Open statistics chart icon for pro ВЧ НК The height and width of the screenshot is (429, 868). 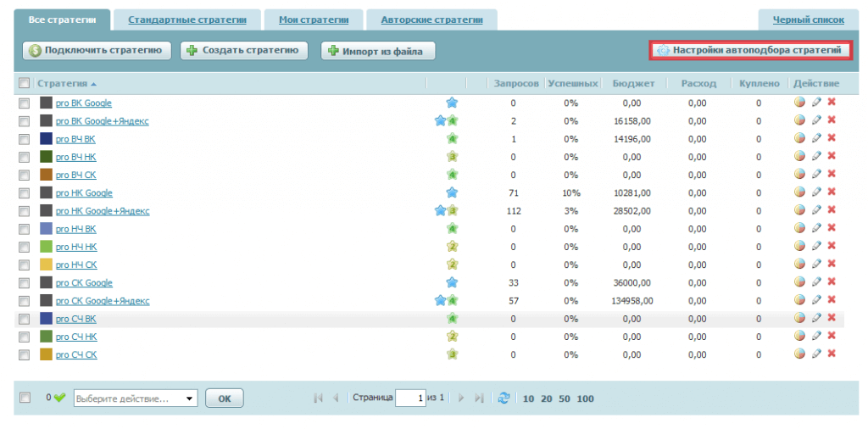(799, 156)
